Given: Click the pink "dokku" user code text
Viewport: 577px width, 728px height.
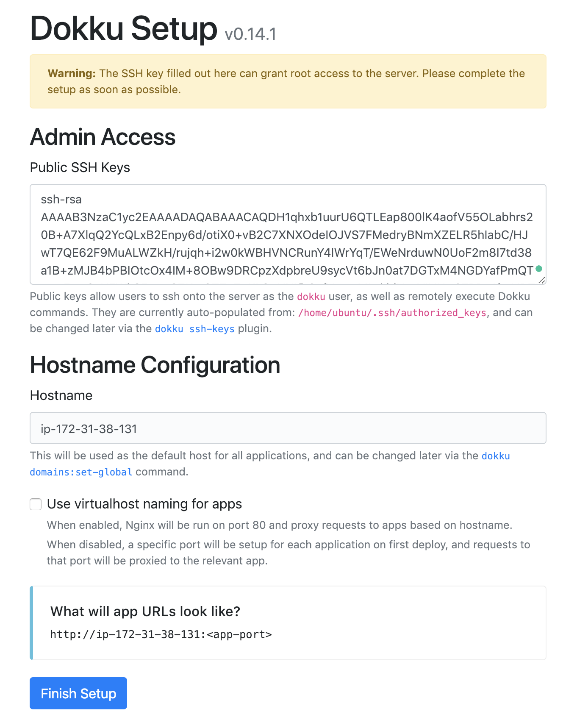Looking at the screenshot, I should [311, 297].
